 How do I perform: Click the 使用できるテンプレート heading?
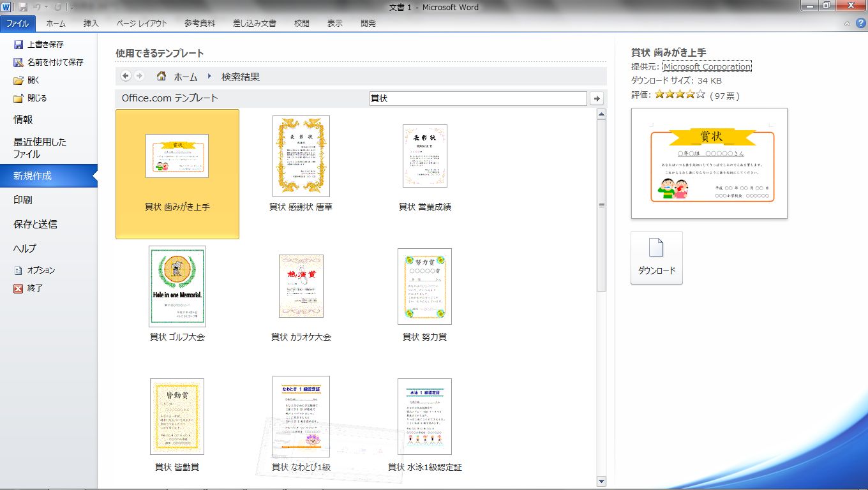pos(160,54)
